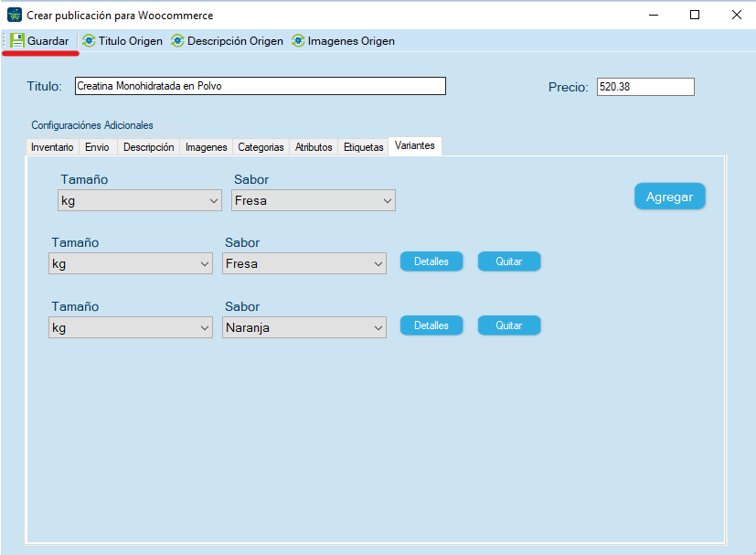Click the Guardar label in the toolbar
Screen dimensions: 756x555
tap(48, 41)
